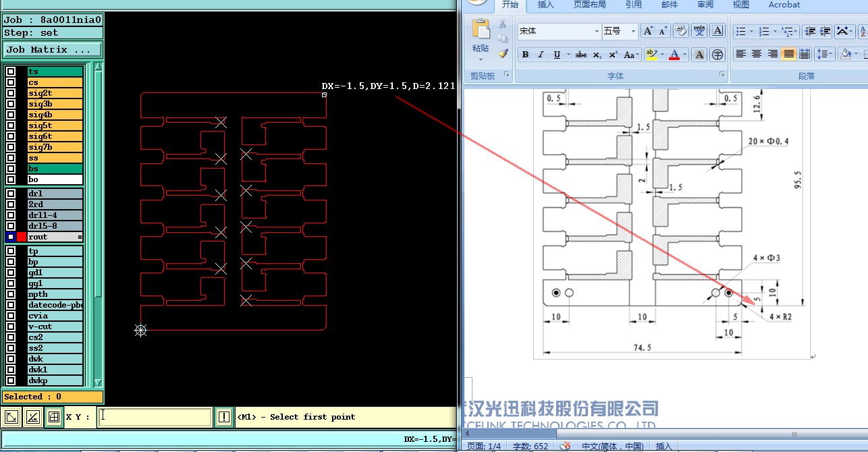Toggle checkbox for layer cs
868x452 pixels.
pos(11,82)
